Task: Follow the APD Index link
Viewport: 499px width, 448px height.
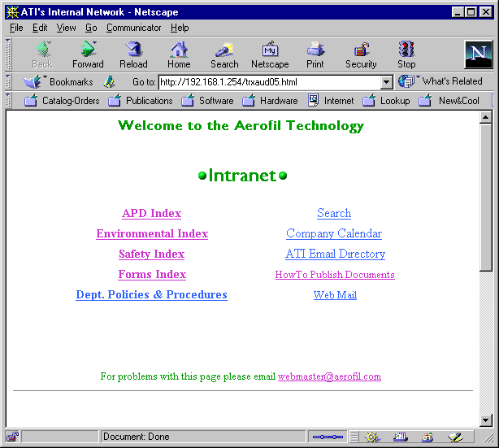Action: [151, 214]
